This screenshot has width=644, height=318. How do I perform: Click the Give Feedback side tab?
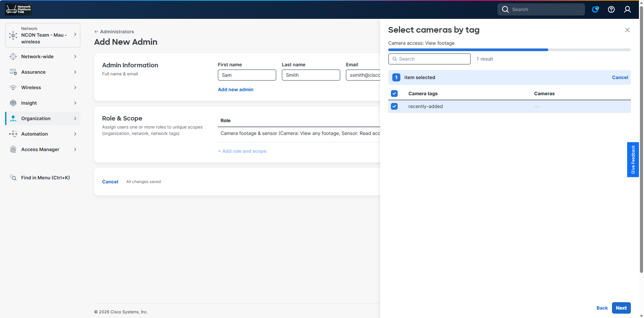[633, 160]
